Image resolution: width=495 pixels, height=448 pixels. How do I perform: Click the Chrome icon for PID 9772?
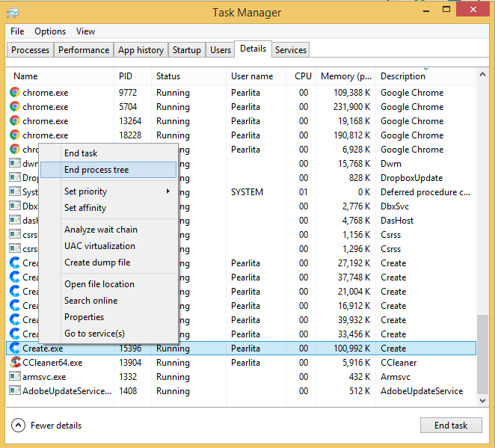click(x=15, y=92)
